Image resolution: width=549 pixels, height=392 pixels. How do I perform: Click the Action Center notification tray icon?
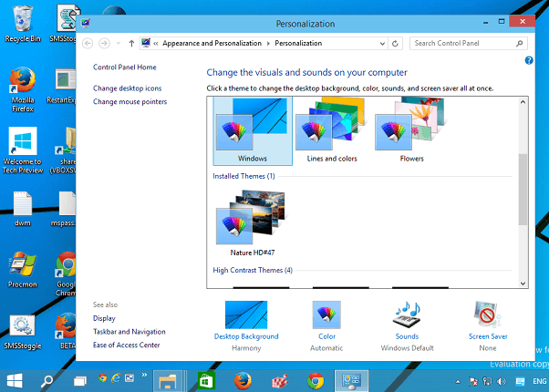[521, 381]
